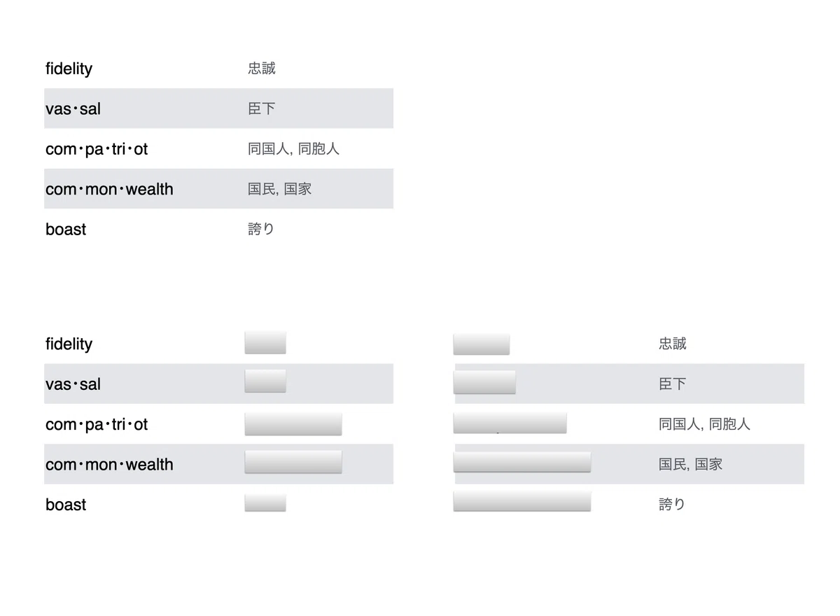Select com·pa·tri·ot in the top table
The height and width of the screenshot is (616, 840).
point(97,149)
